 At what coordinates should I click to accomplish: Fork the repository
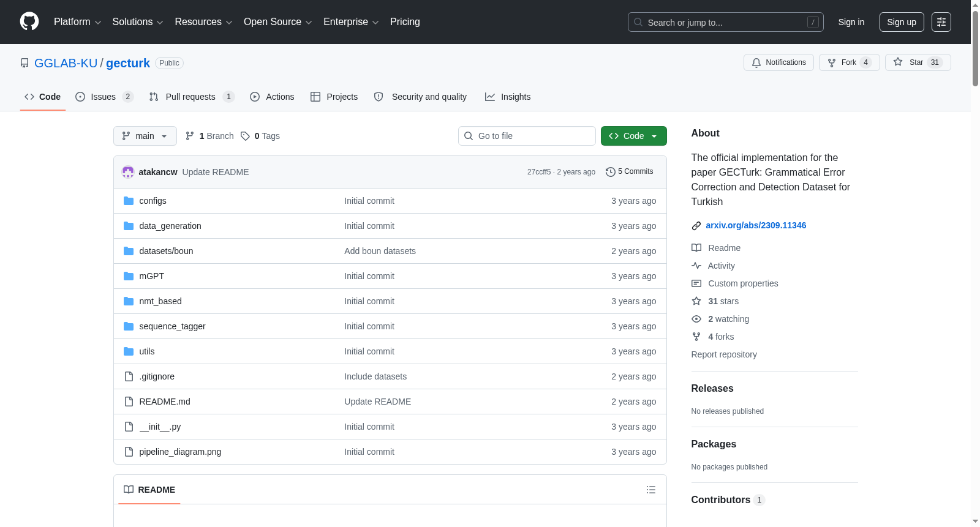(849, 62)
